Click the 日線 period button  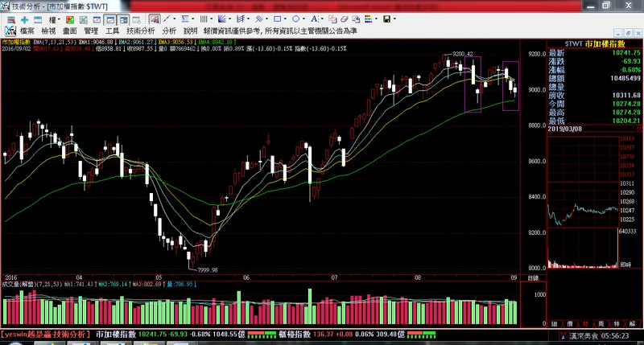533,278
